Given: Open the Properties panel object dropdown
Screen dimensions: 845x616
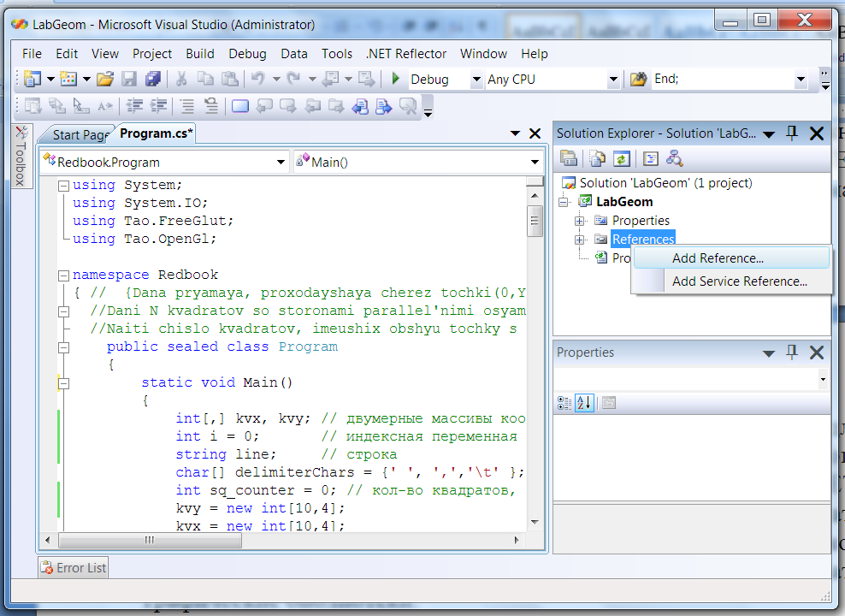Looking at the screenshot, I should pyautogui.click(x=823, y=379).
